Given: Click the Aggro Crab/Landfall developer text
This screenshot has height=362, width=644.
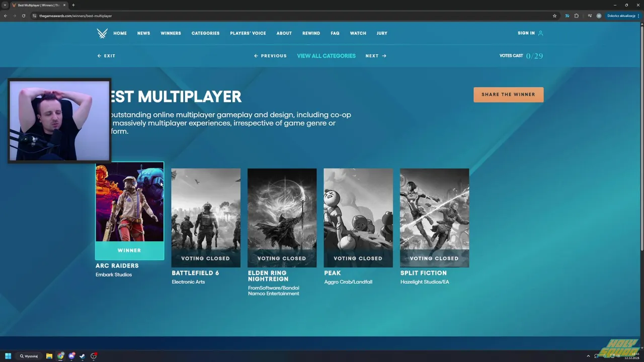Looking at the screenshot, I should tap(348, 282).
